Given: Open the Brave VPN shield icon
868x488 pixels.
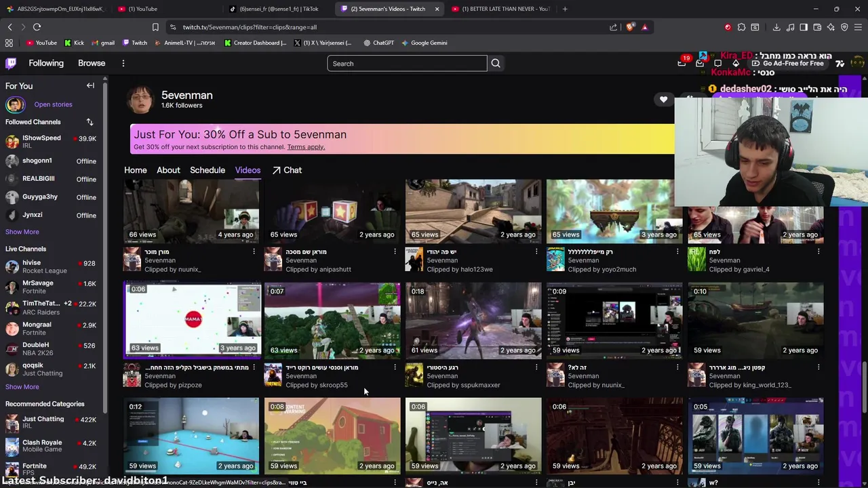Looking at the screenshot, I should click(844, 27).
